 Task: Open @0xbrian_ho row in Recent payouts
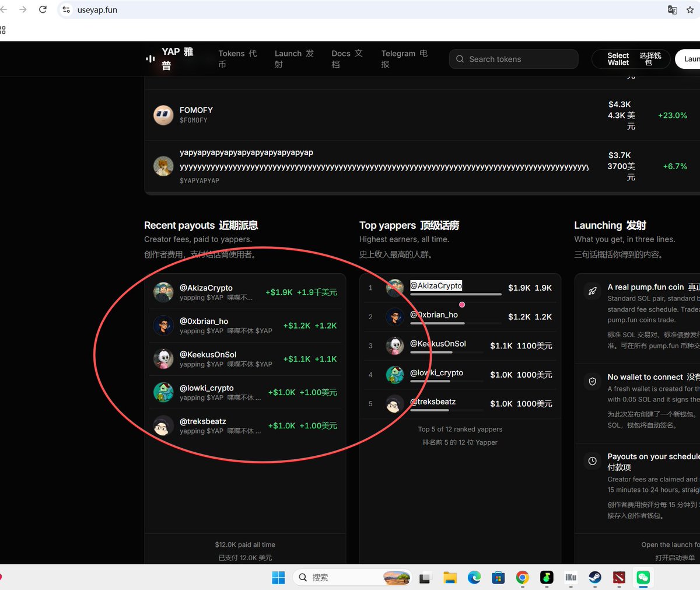[245, 326]
